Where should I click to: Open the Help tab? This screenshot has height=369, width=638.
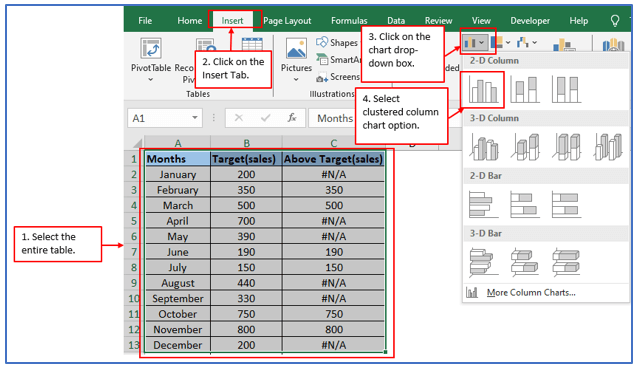[578, 20]
